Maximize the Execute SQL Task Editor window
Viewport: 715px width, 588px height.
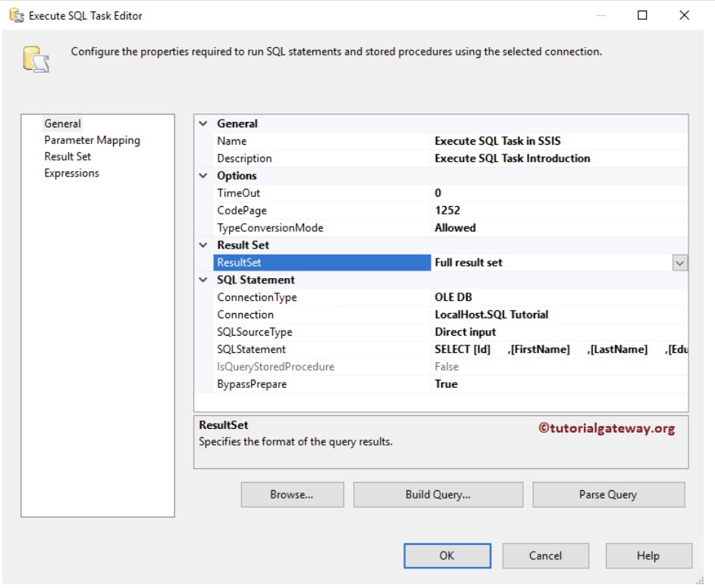[x=642, y=15]
